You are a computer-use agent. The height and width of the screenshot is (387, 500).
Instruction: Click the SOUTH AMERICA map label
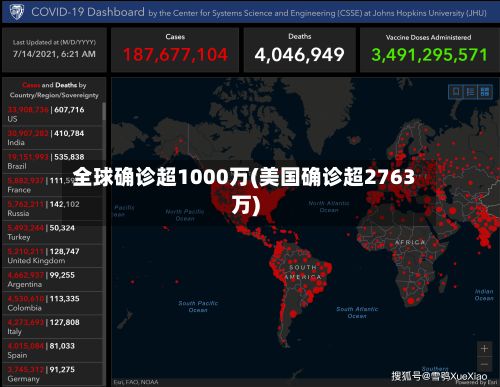303,272
